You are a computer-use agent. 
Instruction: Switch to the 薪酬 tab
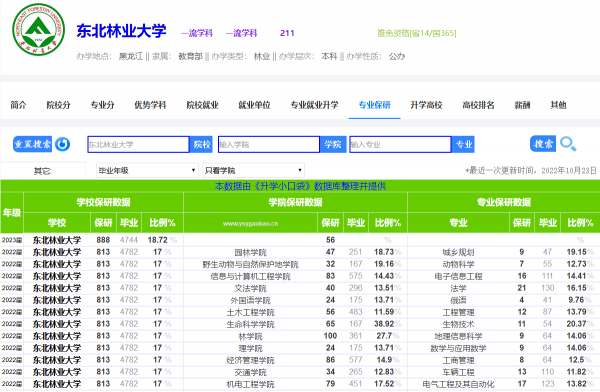click(522, 105)
